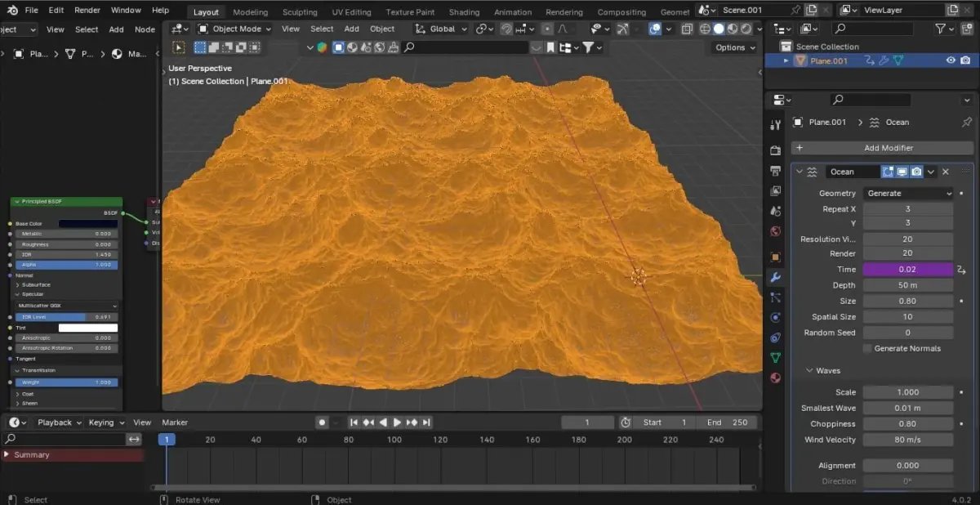Open the Global transform orientation dropdown
Viewport: 980px width, 505px height.
[x=442, y=29]
